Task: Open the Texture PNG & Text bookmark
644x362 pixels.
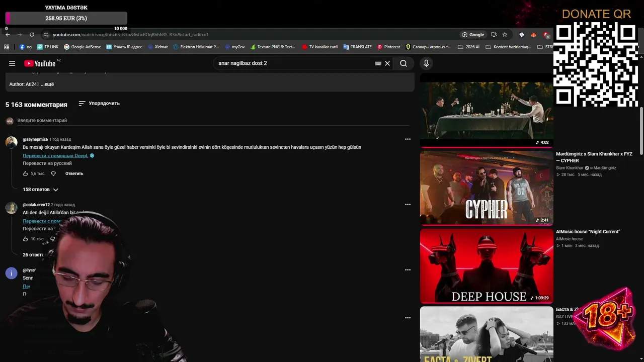Action: [x=273, y=47]
